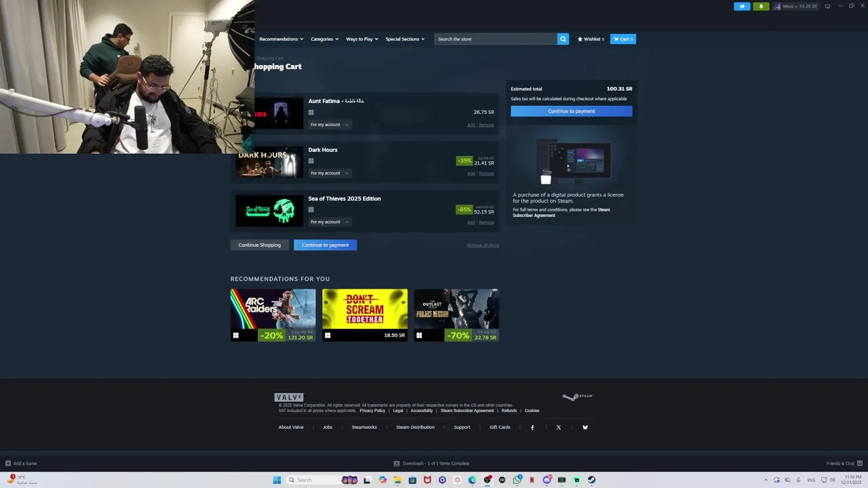Open Netflix from the taskbar

(x=532, y=480)
